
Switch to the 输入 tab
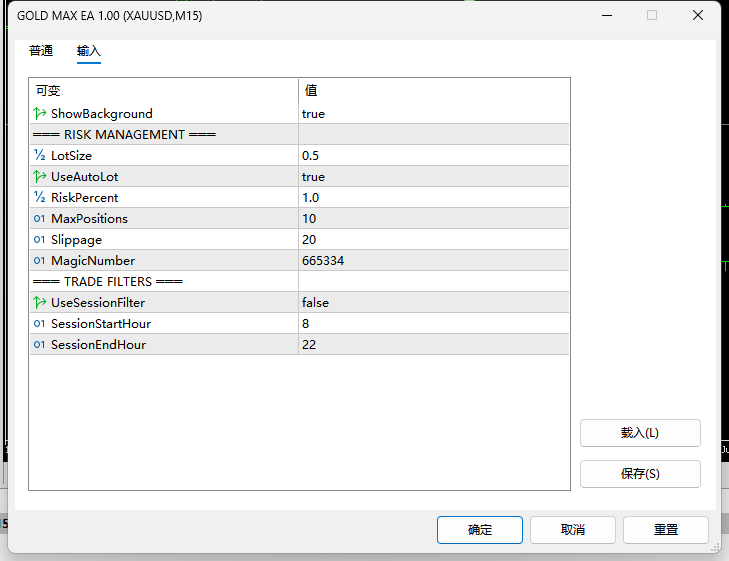89,51
